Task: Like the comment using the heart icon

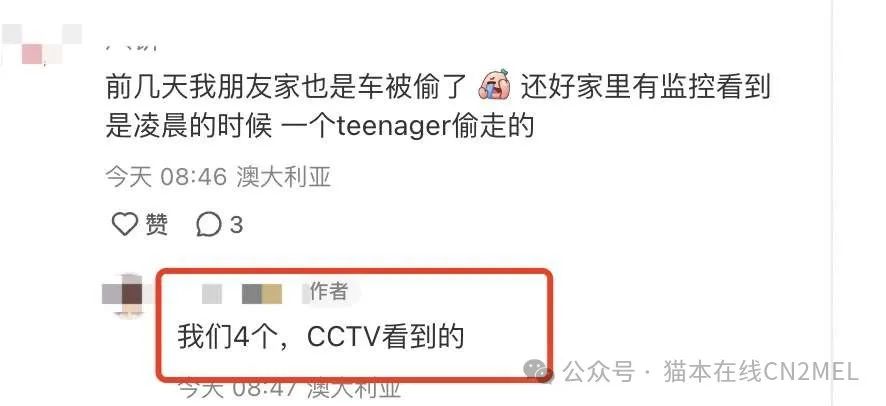Action: (x=124, y=225)
